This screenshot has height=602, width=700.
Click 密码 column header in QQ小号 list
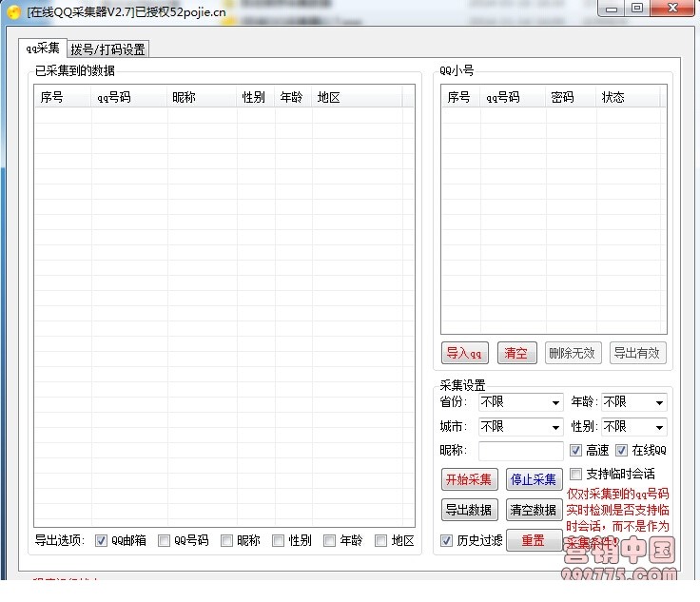(571, 97)
